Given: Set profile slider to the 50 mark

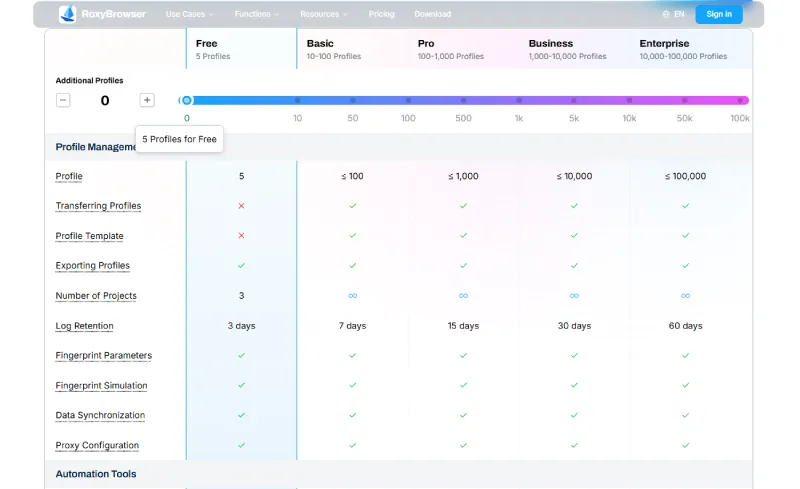Looking at the screenshot, I should (x=353, y=100).
